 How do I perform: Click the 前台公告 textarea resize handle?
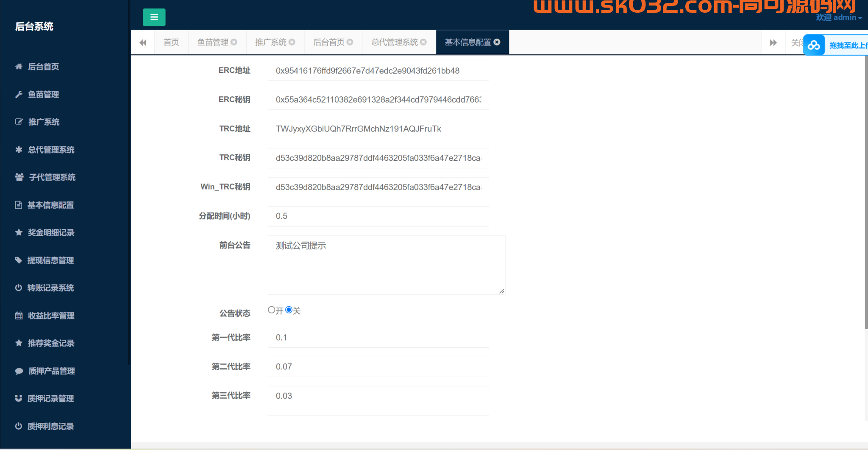click(x=501, y=291)
